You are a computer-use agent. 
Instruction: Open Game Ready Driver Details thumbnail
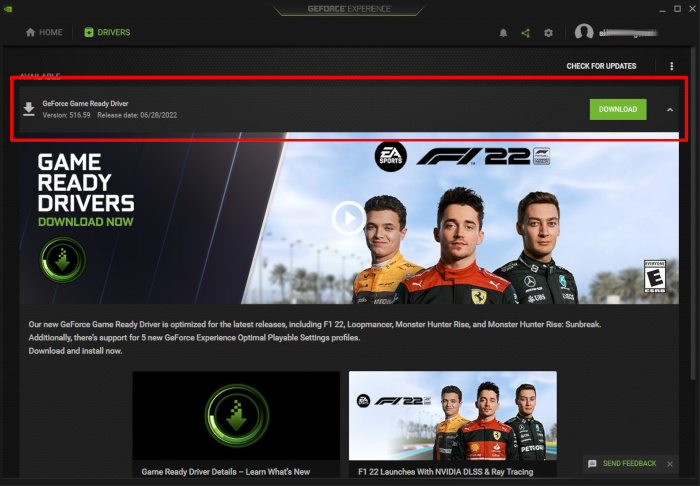[236, 415]
